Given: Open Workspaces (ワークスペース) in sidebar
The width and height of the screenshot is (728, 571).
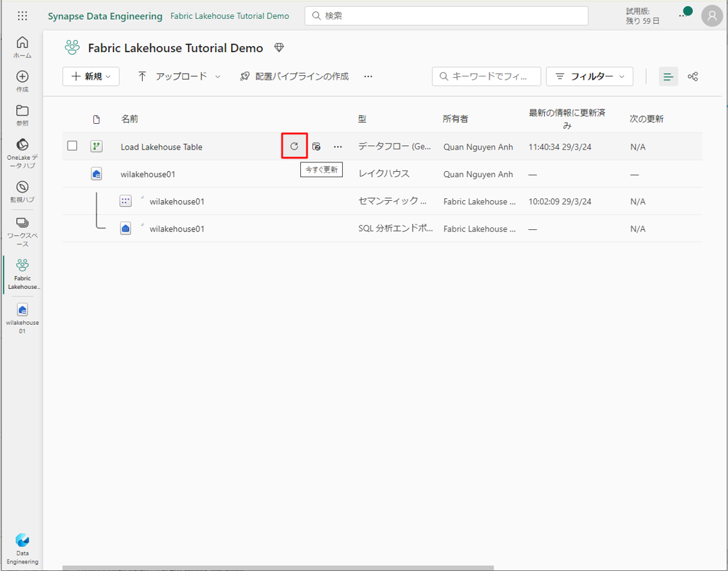Looking at the screenshot, I should pos(22,232).
